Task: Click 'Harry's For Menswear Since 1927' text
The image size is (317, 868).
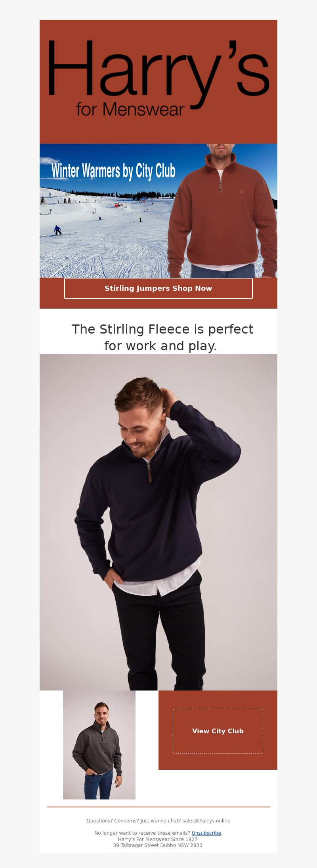Action: (x=158, y=839)
